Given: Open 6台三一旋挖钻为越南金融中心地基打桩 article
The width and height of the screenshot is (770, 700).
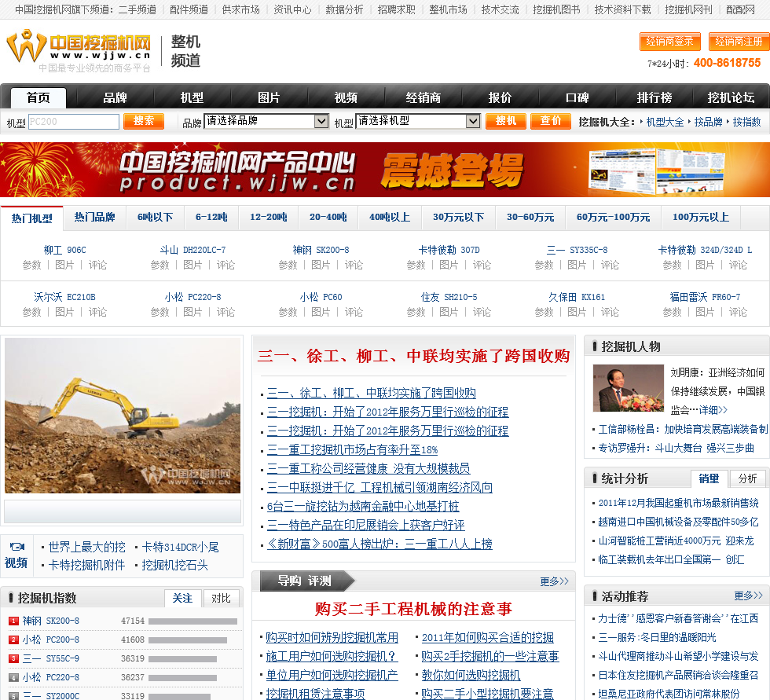Looking at the screenshot, I should [363, 506].
